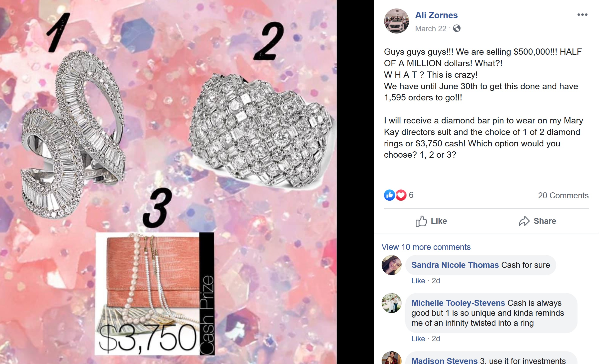Open the 20 Comments link
Viewport: 599px width, 364px height.
click(x=563, y=195)
